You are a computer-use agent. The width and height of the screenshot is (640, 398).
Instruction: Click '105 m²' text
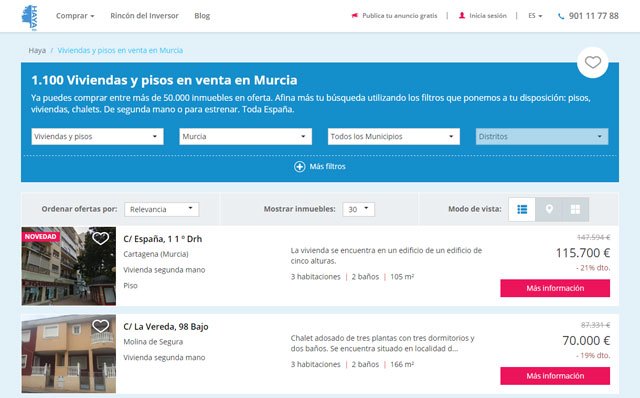402,277
